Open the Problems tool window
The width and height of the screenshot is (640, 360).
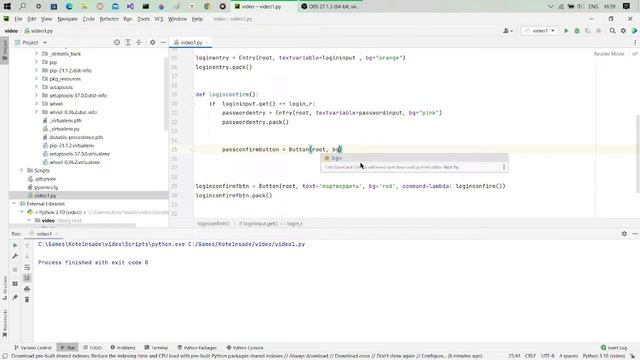(x=123, y=348)
